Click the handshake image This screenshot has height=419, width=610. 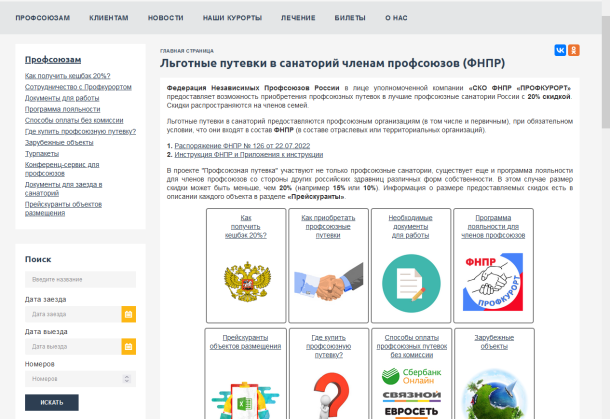329,282
